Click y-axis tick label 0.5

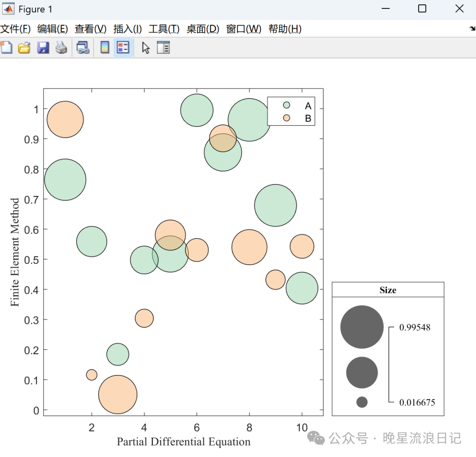[32, 260]
